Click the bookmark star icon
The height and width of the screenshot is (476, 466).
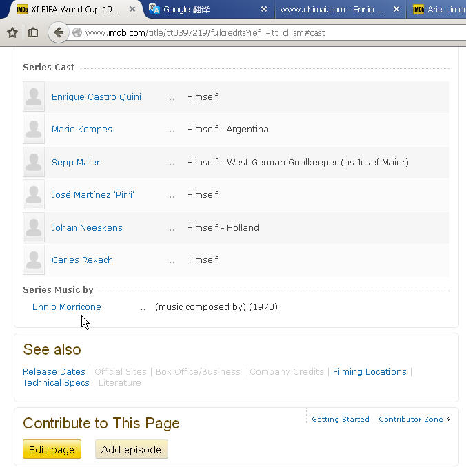(x=12, y=32)
